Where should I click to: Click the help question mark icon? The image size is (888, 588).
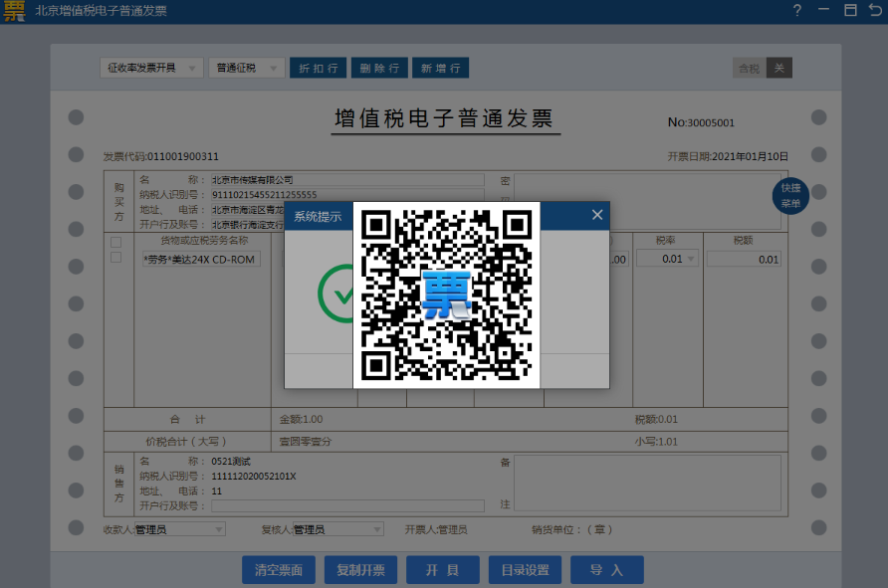coord(797,10)
